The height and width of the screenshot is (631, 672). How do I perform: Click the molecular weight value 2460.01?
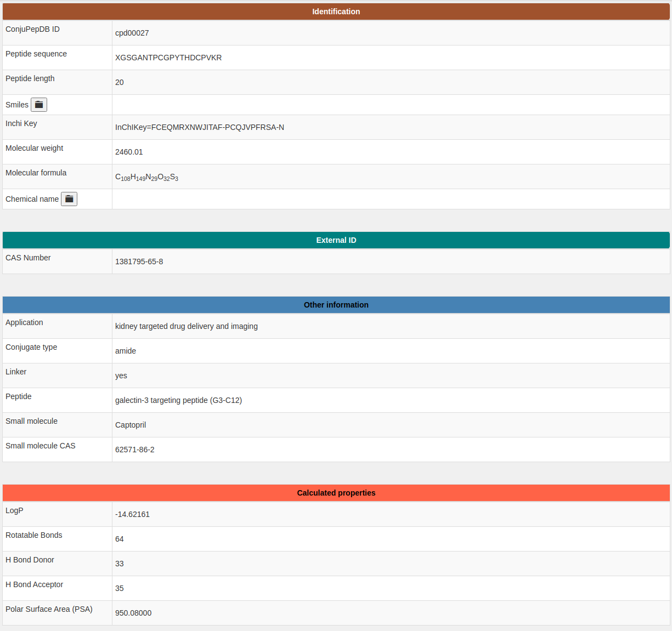click(x=129, y=152)
